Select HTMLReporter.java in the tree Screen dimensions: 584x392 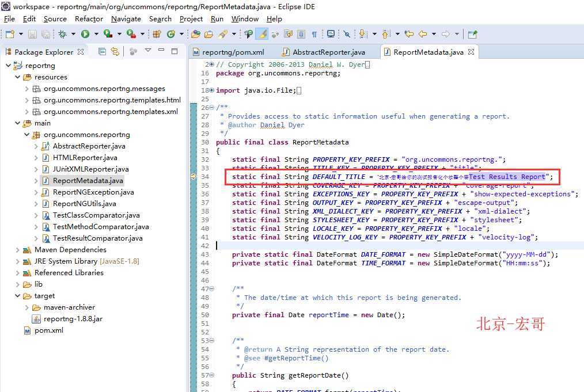tap(85, 158)
